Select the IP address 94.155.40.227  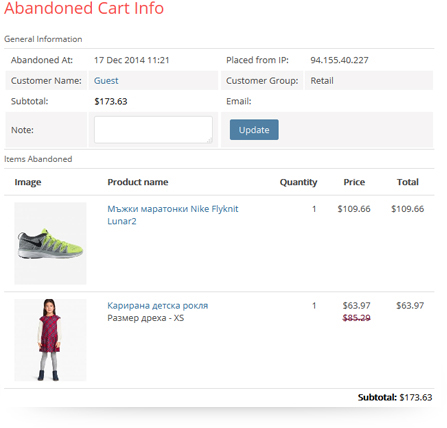(x=339, y=60)
